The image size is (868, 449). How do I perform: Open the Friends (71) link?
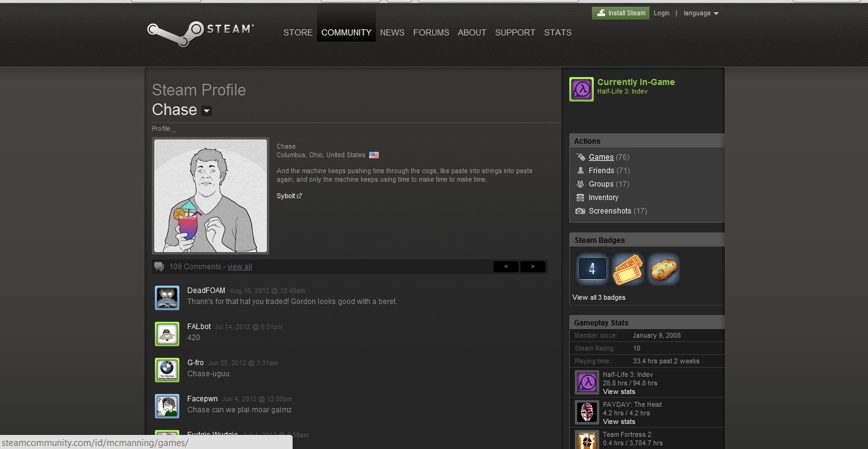(609, 171)
